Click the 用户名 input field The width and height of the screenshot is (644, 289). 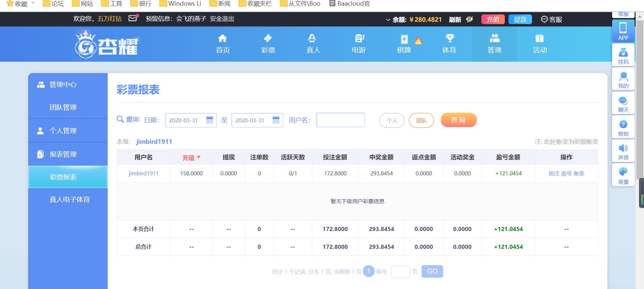340,120
